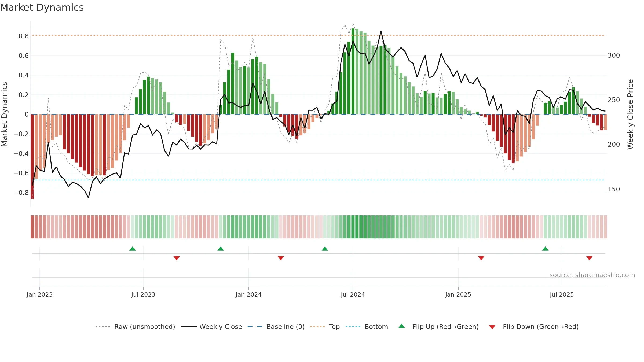Viewport: 644px width, 362px height.
Task: Click the 0.4 left axis tick label
Action: point(24,75)
